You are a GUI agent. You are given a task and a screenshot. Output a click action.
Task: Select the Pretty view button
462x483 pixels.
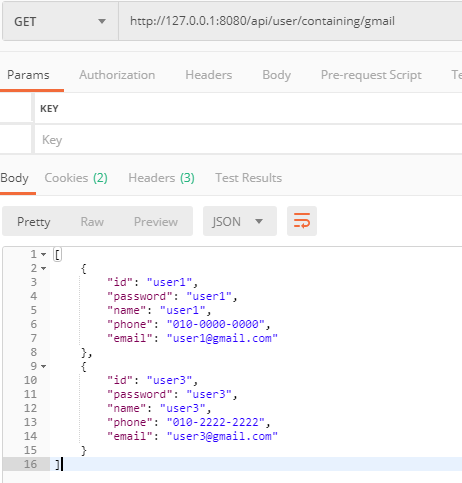coord(34,222)
